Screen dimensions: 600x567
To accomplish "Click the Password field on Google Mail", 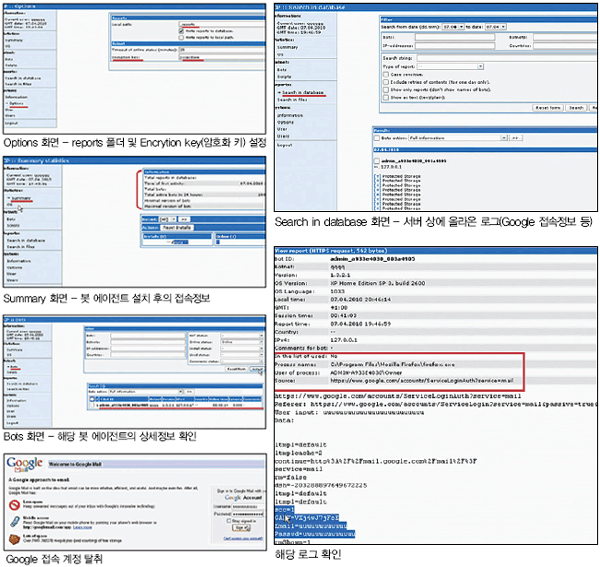I will coord(248,514).
